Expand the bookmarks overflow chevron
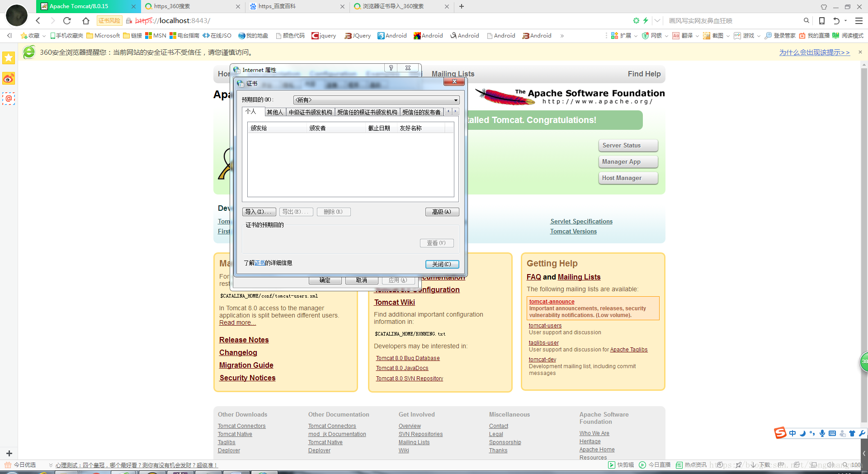Image resolution: width=868 pixels, height=474 pixels. click(x=562, y=36)
